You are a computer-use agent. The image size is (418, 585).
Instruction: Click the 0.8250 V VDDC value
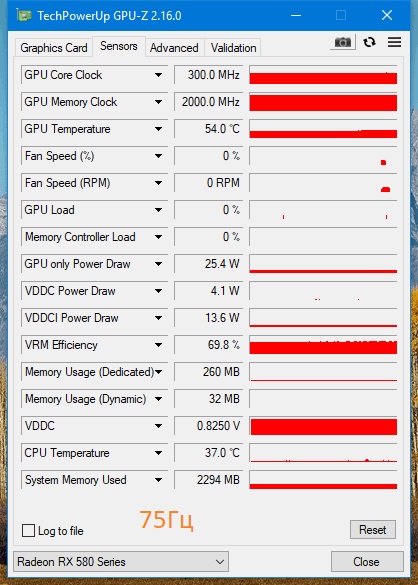click(x=208, y=426)
